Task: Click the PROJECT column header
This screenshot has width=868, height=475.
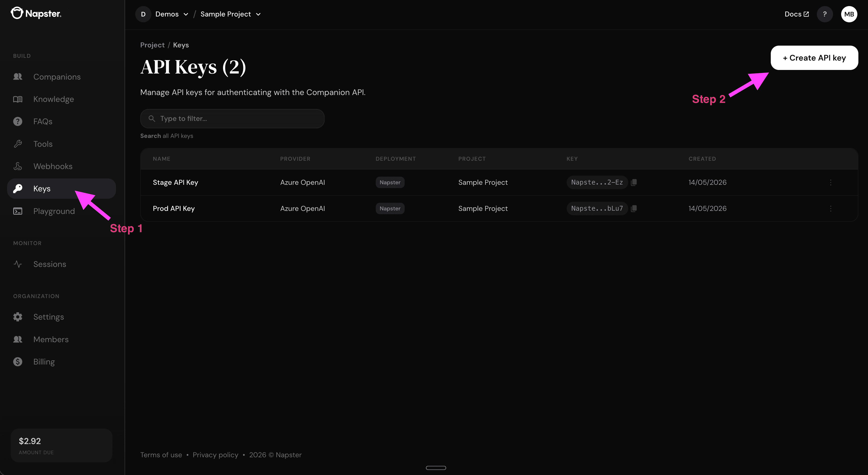Action: [472, 159]
